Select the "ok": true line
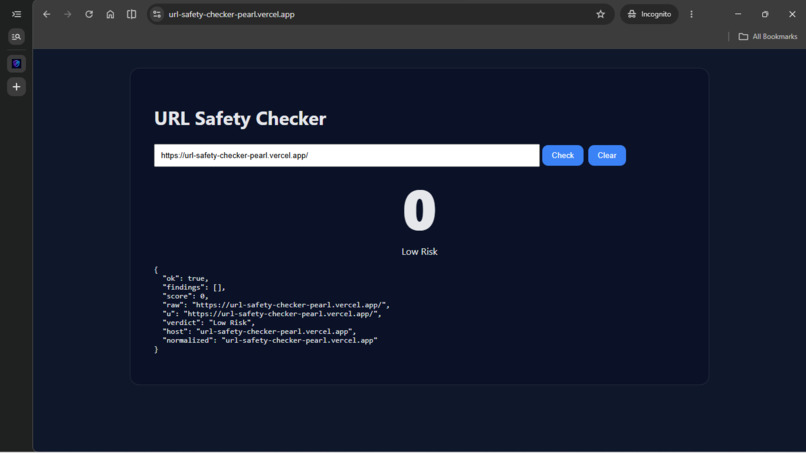The image size is (806, 453). (x=186, y=278)
